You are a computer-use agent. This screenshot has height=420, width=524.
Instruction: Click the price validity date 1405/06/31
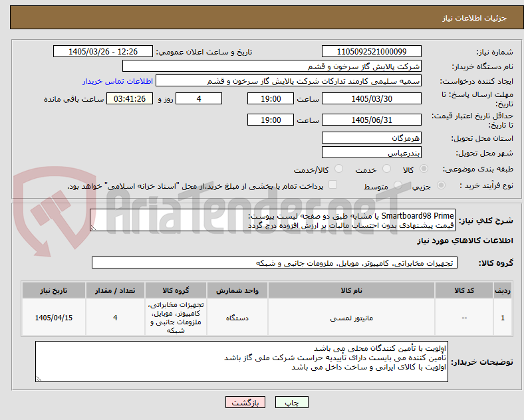[372, 120]
